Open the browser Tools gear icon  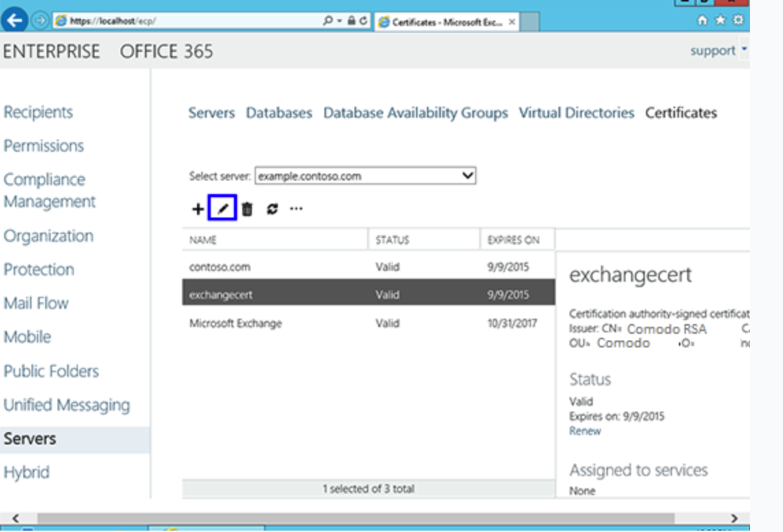click(738, 21)
